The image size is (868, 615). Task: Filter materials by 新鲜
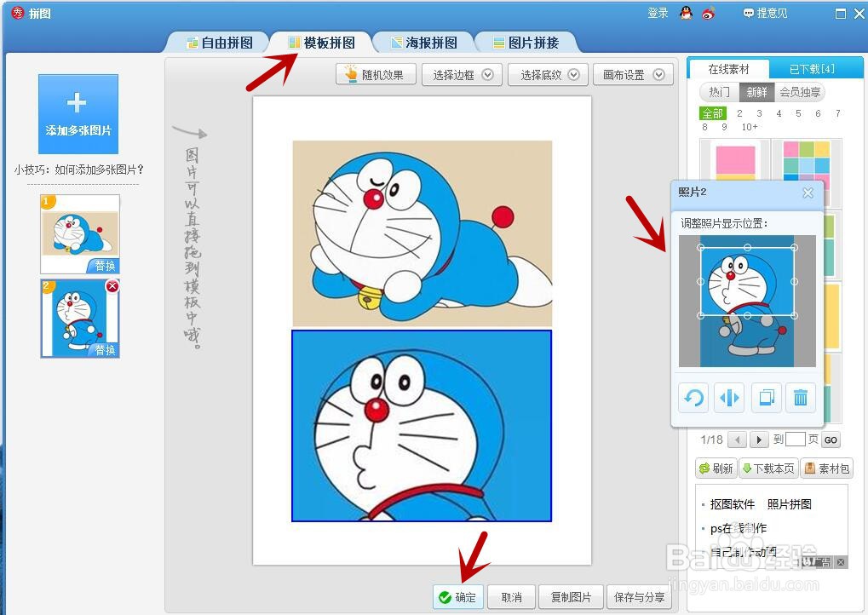(x=756, y=92)
